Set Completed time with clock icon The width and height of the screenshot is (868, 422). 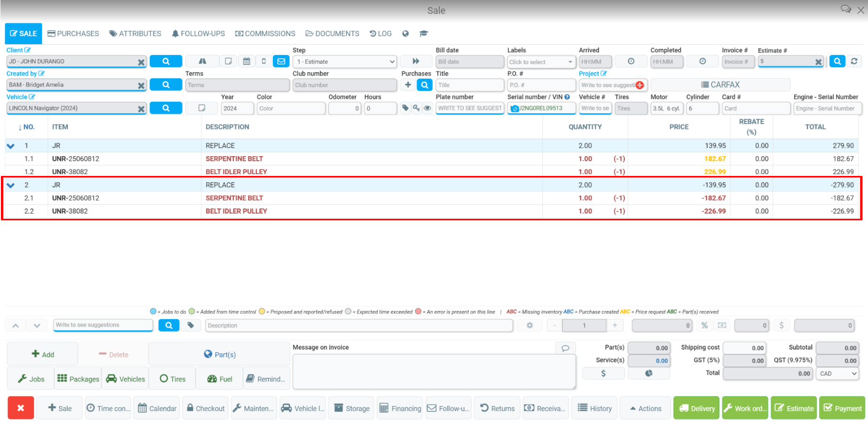[702, 62]
